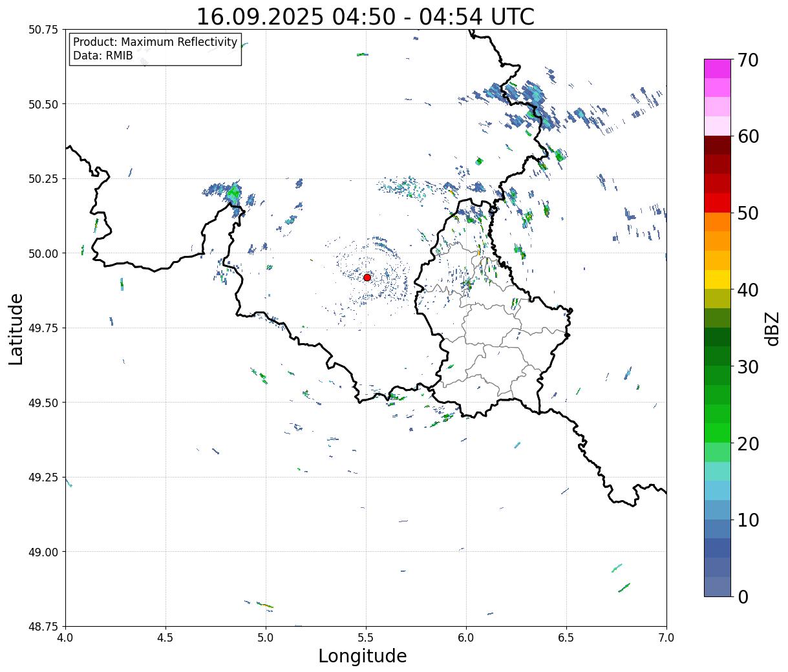The width and height of the screenshot is (788, 672).
Task: Click latitude tick label 50.00
Action: tap(43, 253)
